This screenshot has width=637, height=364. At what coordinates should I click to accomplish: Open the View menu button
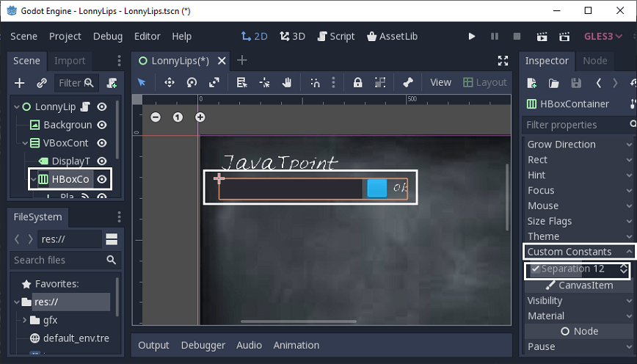(x=440, y=82)
